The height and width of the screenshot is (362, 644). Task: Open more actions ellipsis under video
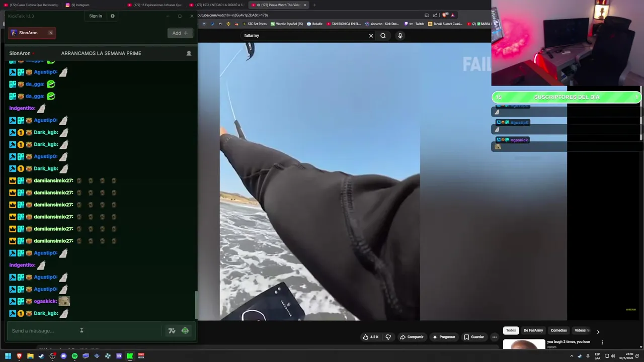(495, 337)
